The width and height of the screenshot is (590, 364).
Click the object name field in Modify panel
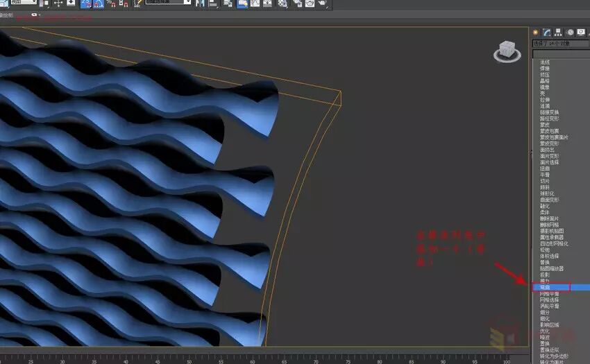pos(561,44)
